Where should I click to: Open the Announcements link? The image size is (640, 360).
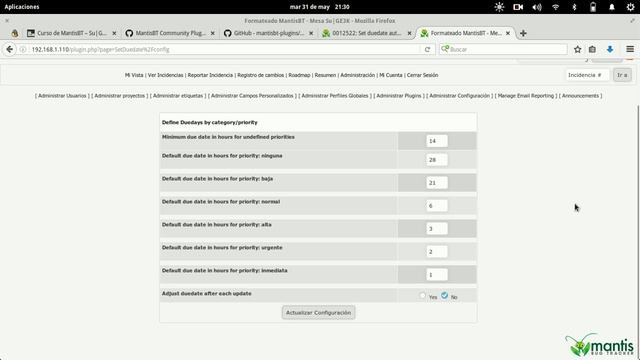[580, 96]
